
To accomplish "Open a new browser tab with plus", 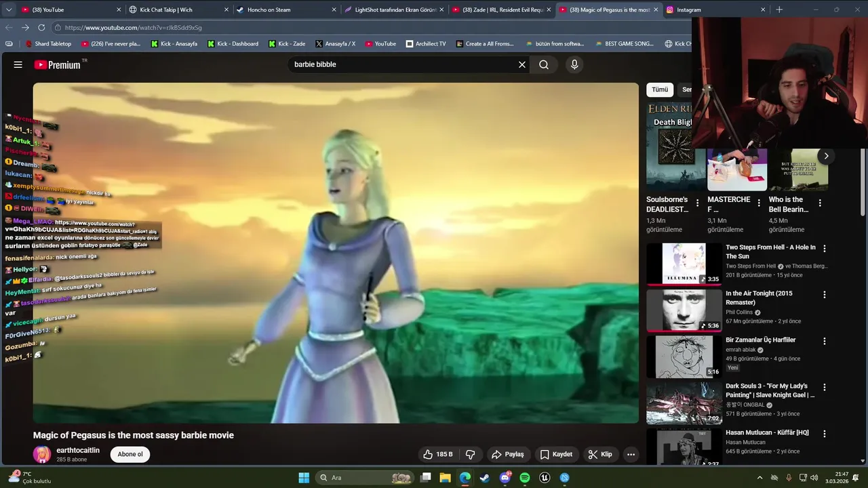I will [779, 9].
